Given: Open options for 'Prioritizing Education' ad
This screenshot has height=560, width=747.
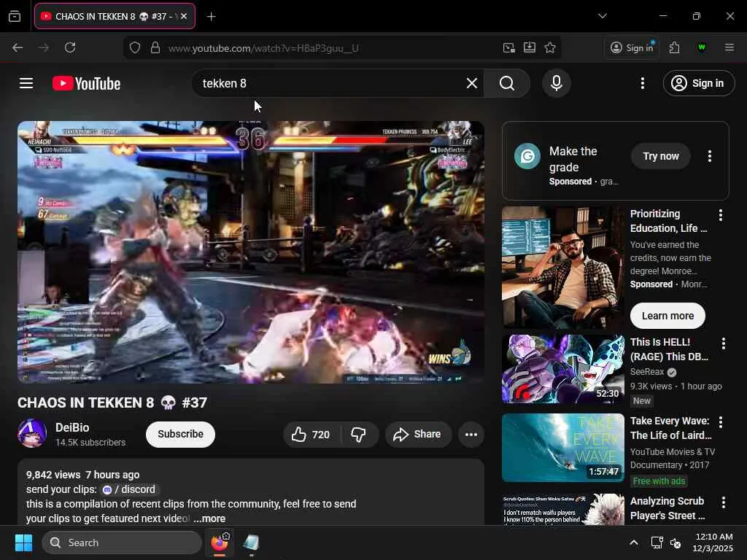Looking at the screenshot, I should (x=720, y=215).
